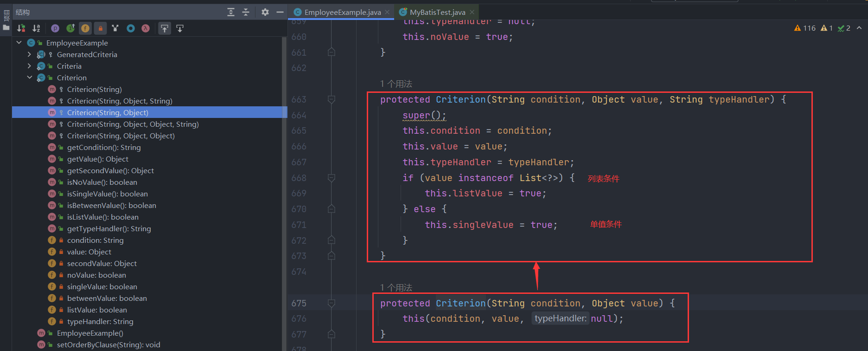Expand the Criteria tree node
The image size is (868, 351).
30,66
